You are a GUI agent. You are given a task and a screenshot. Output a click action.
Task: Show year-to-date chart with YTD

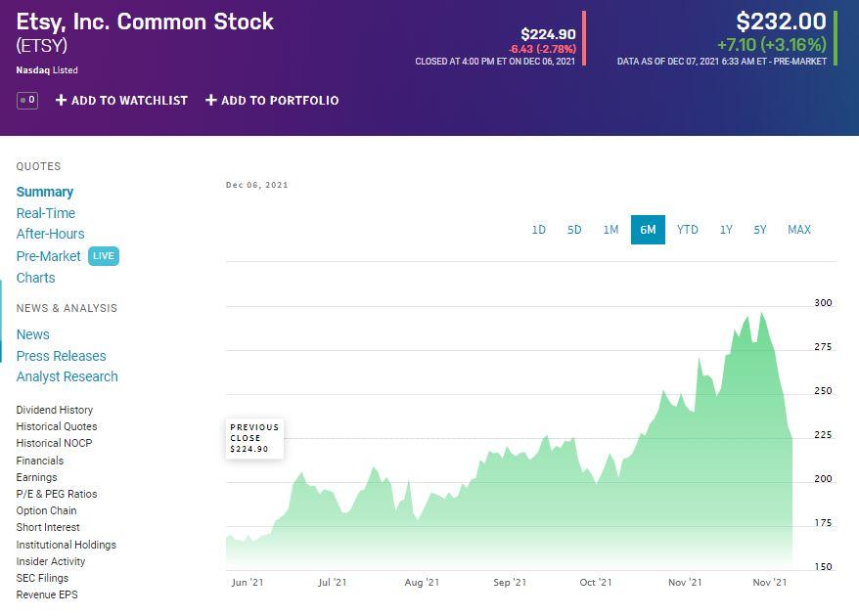click(x=688, y=230)
